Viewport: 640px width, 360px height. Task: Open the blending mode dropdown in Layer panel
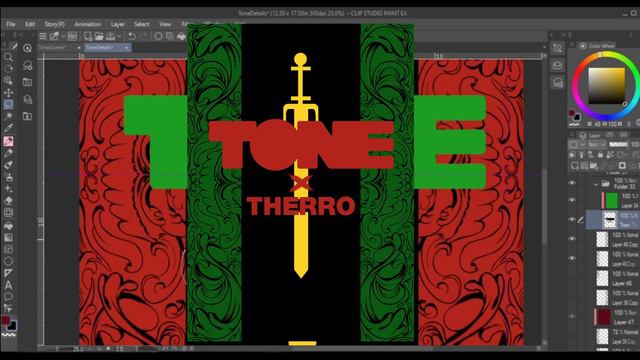point(596,144)
